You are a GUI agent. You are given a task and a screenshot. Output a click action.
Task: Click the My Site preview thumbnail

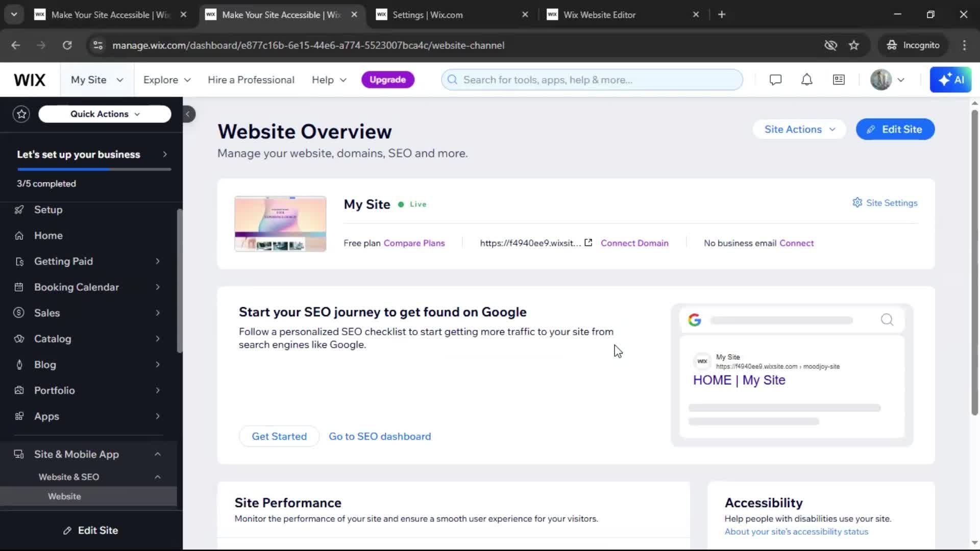(280, 223)
